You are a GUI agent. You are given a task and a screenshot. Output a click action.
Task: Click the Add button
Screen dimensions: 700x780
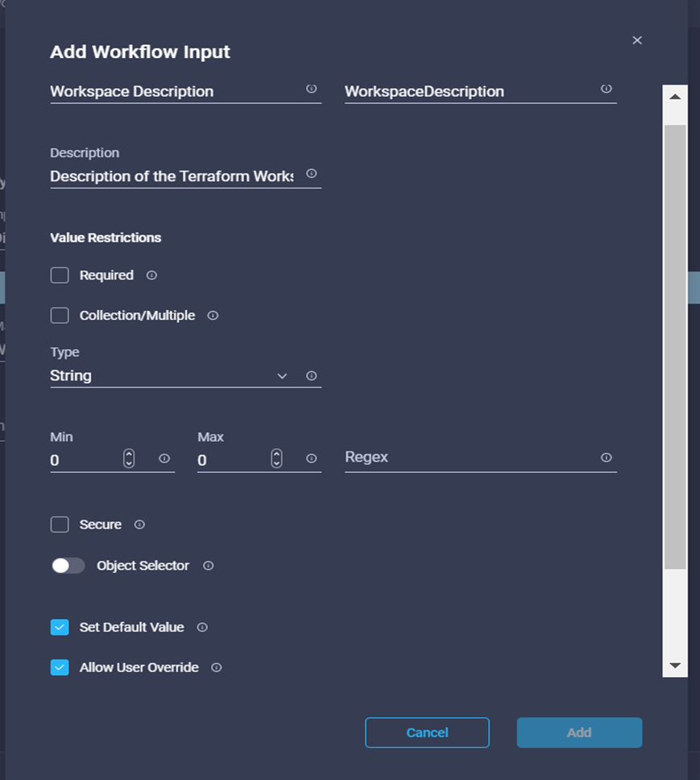point(579,732)
